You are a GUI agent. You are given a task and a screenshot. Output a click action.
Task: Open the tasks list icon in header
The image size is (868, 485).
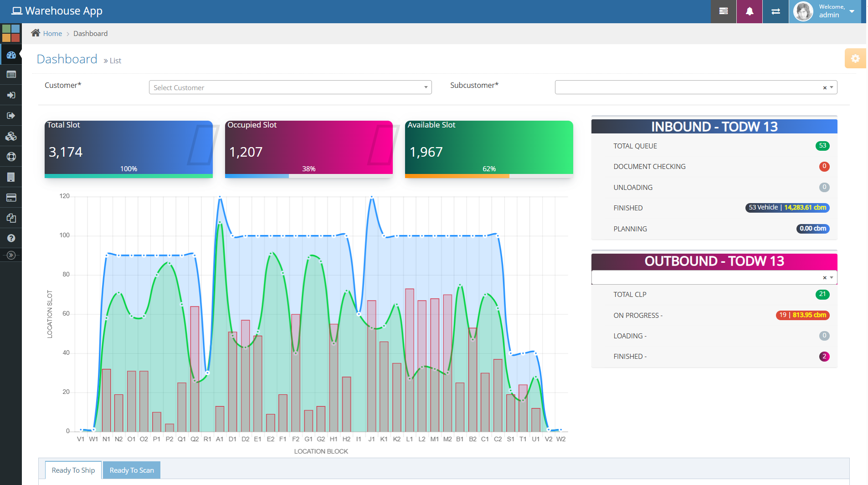click(723, 11)
